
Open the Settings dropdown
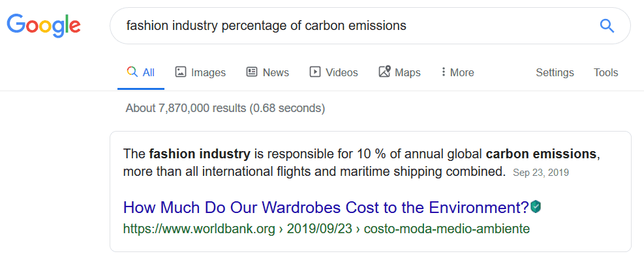click(x=555, y=72)
